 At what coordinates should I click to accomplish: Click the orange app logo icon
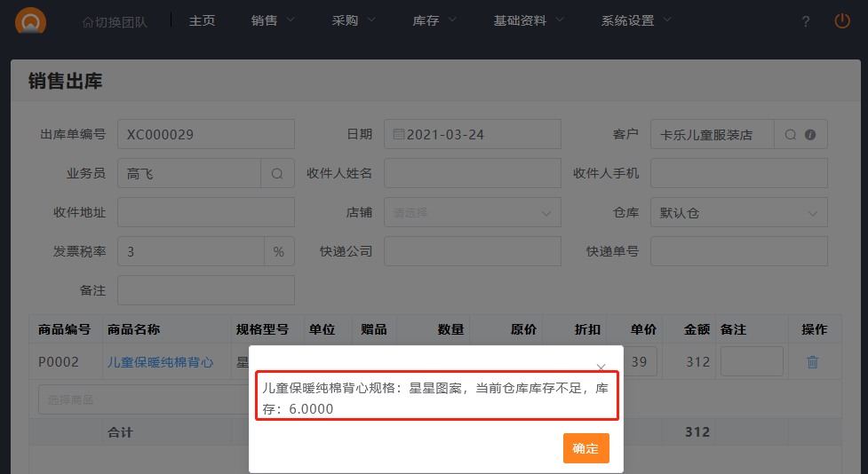pyautogui.click(x=31, y=20)
